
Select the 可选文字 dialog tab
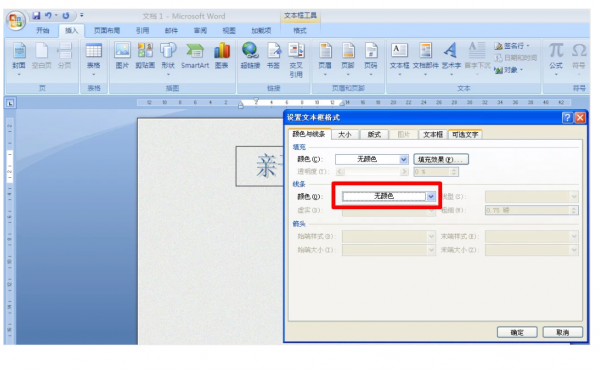pyautogui.click(x=465, y=135)
